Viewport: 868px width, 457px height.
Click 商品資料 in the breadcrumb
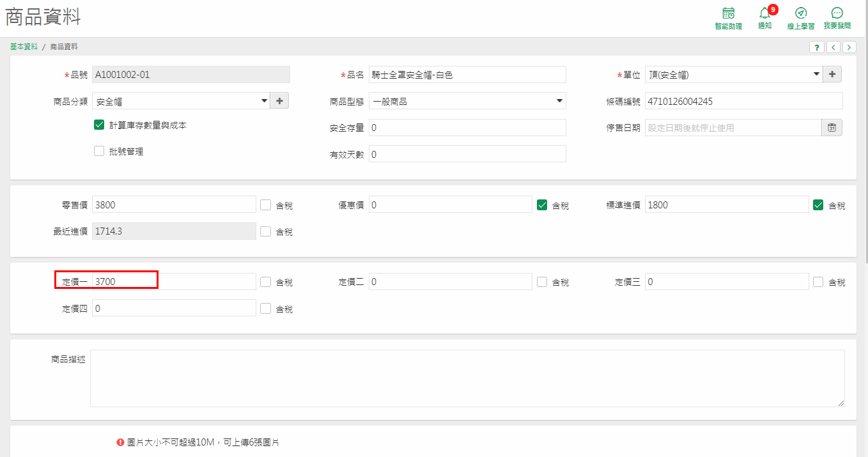64,47
